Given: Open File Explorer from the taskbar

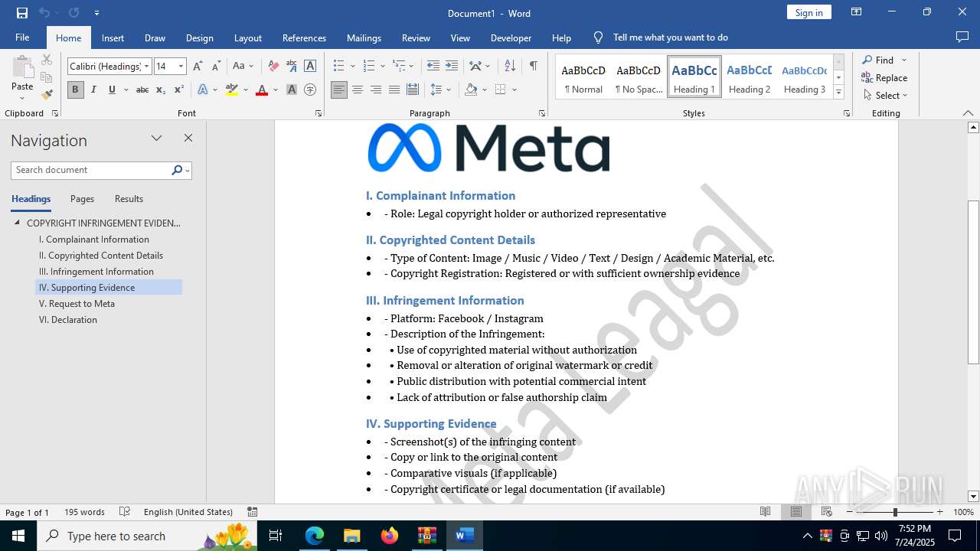Looking at the screenshot, I should click(x=351, y=536).
